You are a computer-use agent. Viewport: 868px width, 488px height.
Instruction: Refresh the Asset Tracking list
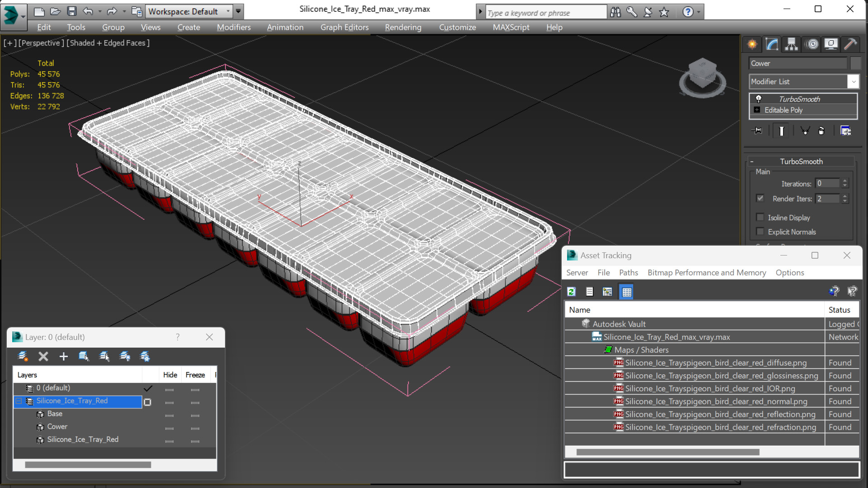[x=572, y=292]
